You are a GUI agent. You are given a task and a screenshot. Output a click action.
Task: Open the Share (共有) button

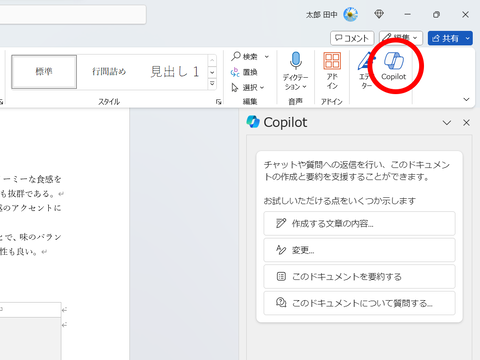[x=445, y=38]
